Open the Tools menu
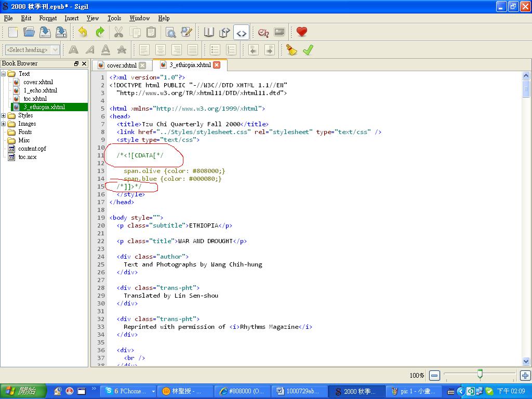Viewport: 532px width, 399px height. coord(114,18)
